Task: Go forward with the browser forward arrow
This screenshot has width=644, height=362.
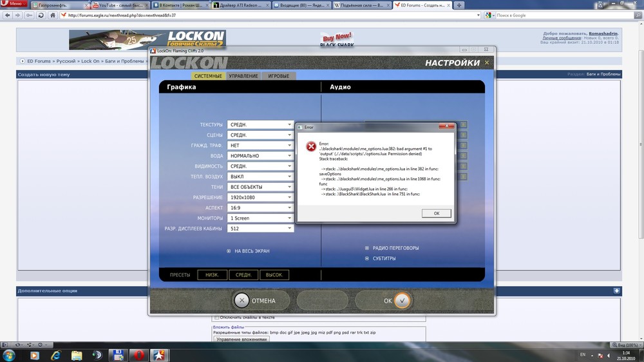Action: [17, 15]
